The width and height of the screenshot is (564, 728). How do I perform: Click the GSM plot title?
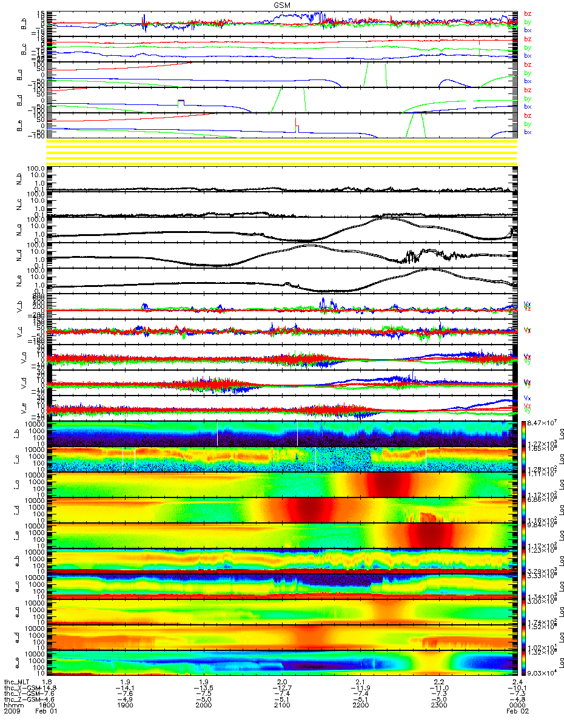pyautogui.click(x=282, y=4)
